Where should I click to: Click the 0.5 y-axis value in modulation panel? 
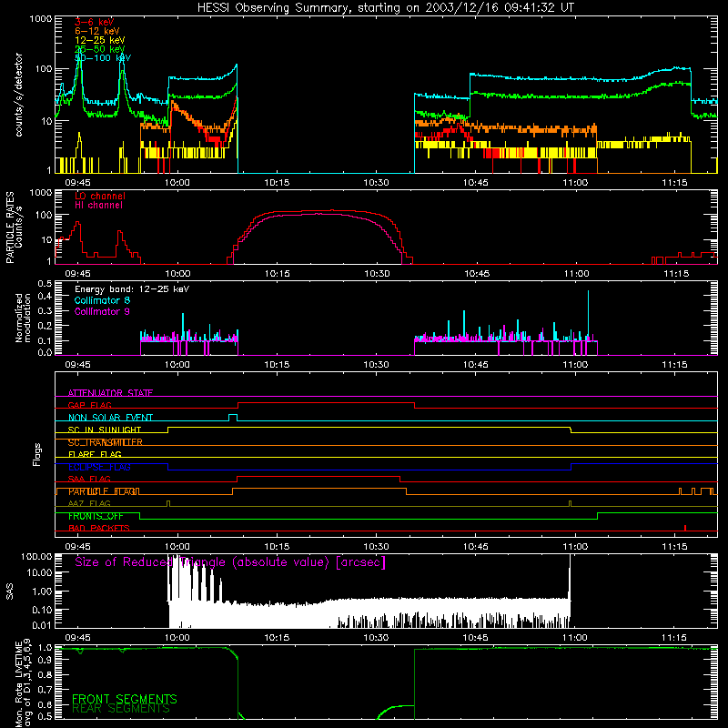point(45,284)
